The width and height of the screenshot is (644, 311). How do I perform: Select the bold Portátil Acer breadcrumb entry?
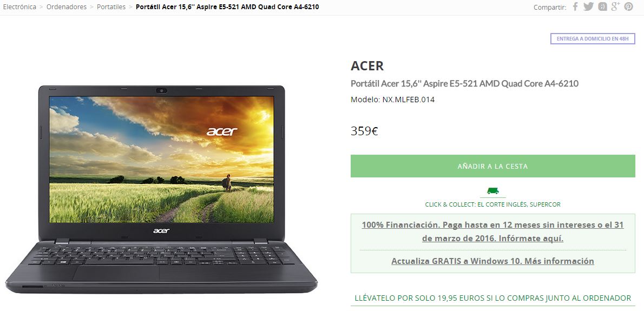click(x=227, y=7)
